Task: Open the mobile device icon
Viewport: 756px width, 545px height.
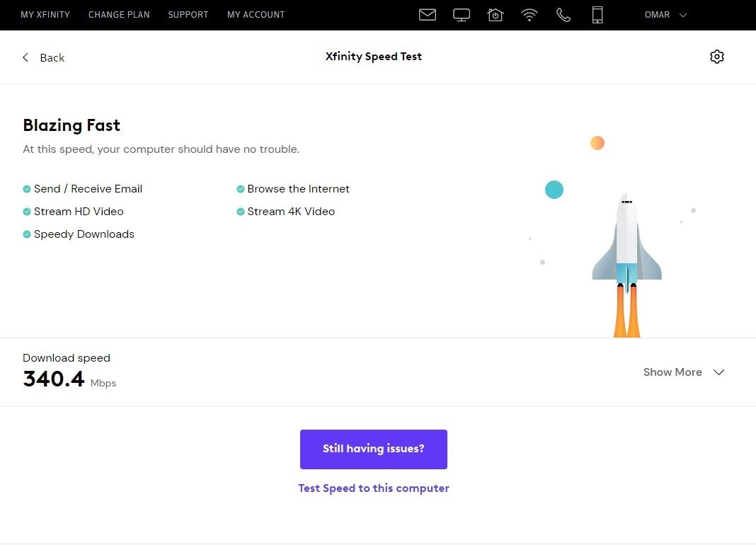Action: coord(597,15)
